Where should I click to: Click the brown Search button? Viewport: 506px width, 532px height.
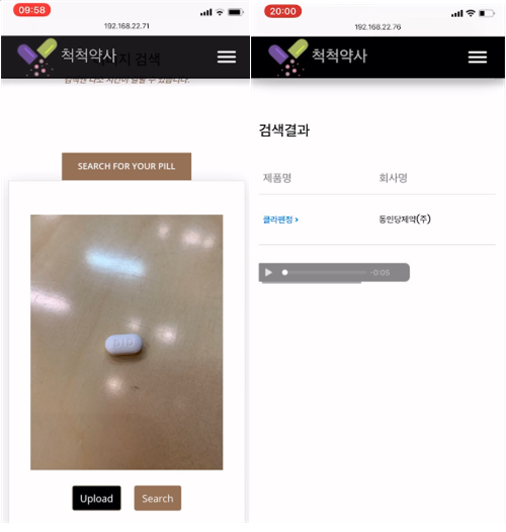(157, 498)
